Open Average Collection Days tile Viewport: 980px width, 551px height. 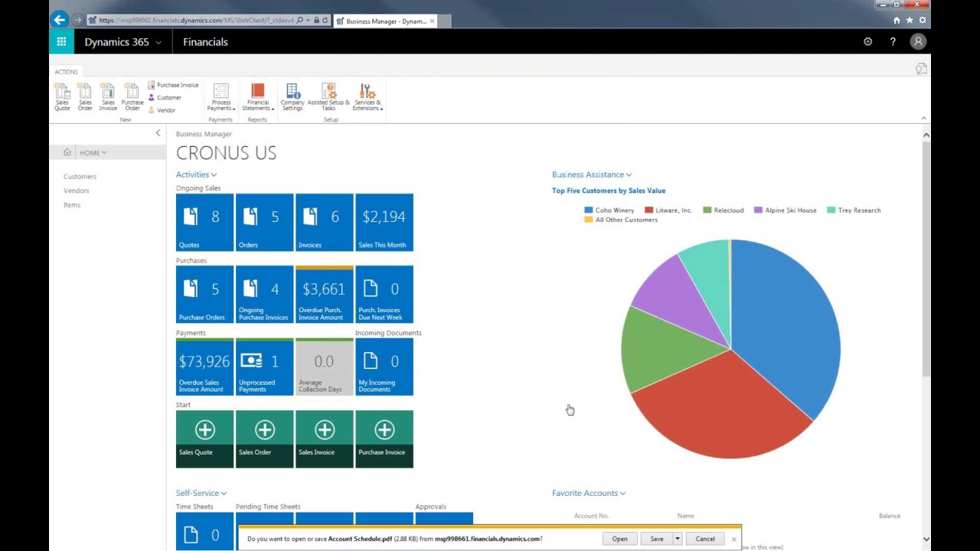pyautogui.click(x=324, y=367)
